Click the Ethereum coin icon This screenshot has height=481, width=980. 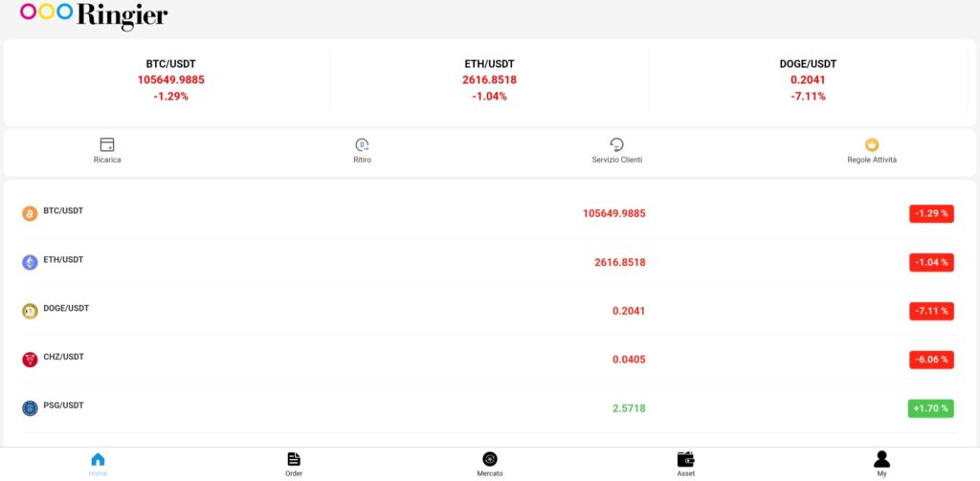(30, 262)
